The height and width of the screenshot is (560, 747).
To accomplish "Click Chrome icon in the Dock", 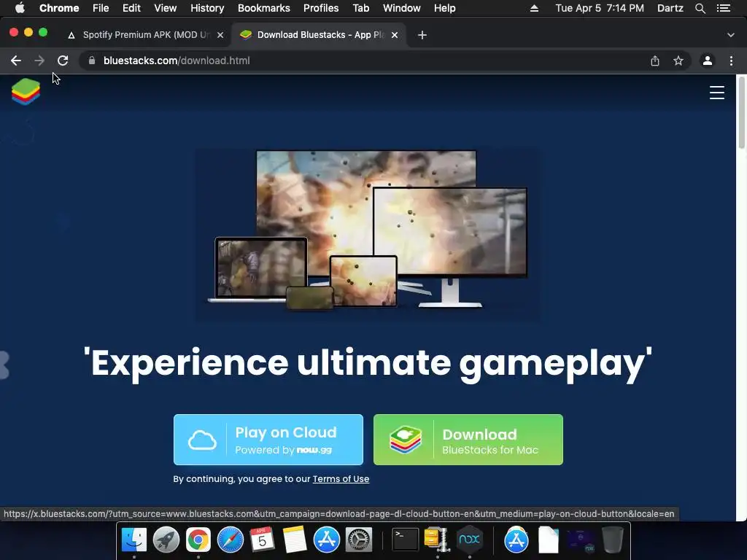I will (198, 540).
